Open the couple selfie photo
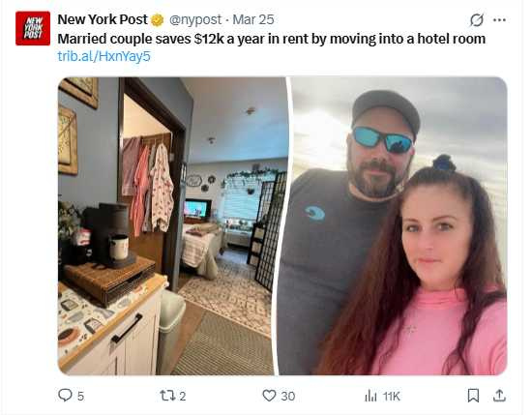The height and width of the screenshot is (415, 532). tap(394, 226)
